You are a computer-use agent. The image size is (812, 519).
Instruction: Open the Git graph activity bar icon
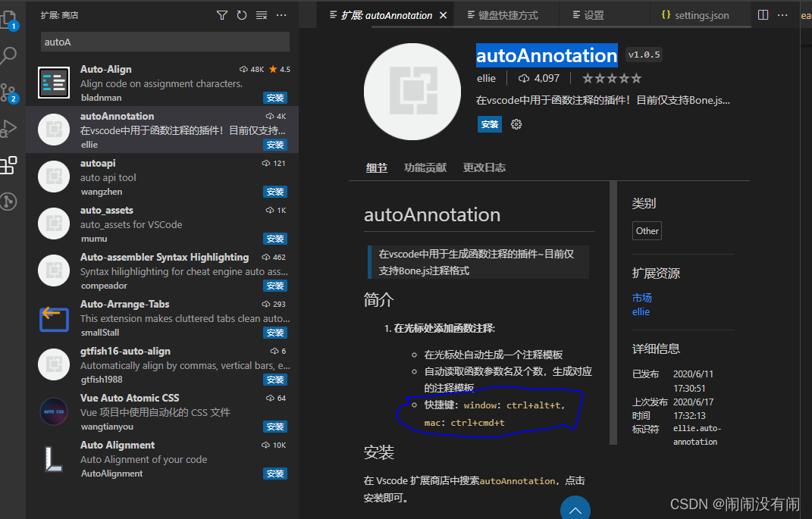(x=8, y=202)
